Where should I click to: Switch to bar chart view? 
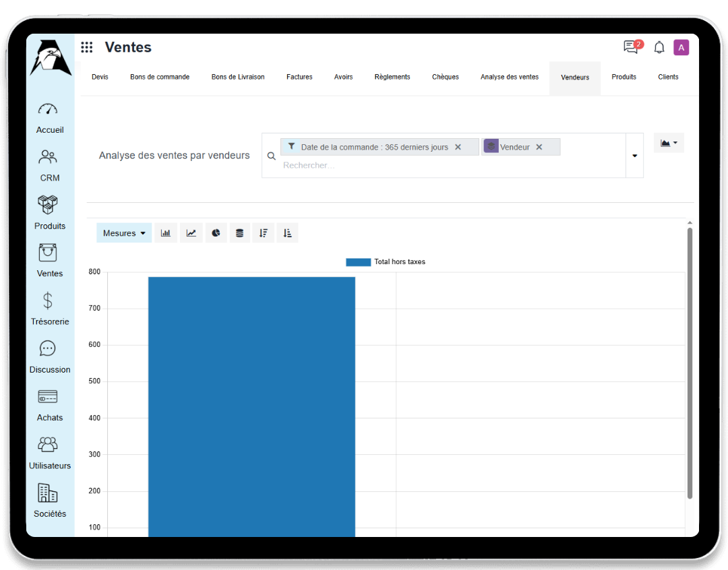(166, 233)
